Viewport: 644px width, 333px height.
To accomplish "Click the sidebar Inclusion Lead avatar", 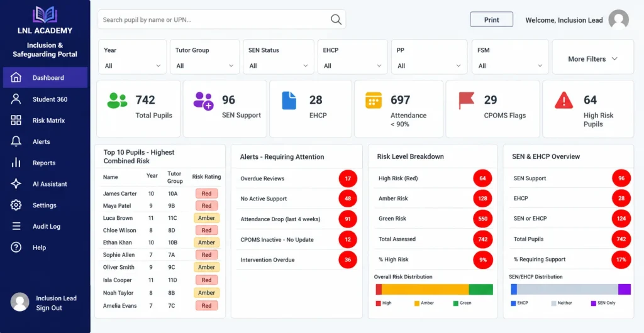I will (x=19, y=302).
